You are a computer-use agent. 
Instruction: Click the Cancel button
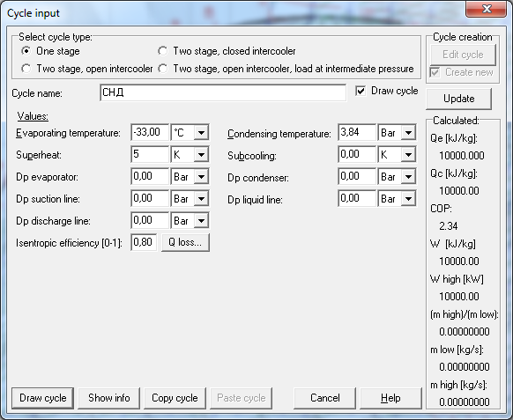click(325, 398)
